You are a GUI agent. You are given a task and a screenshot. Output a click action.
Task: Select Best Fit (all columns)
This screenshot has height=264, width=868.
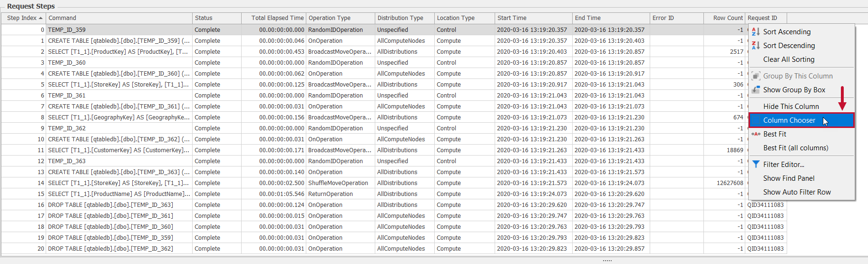(x=802, y=148)
